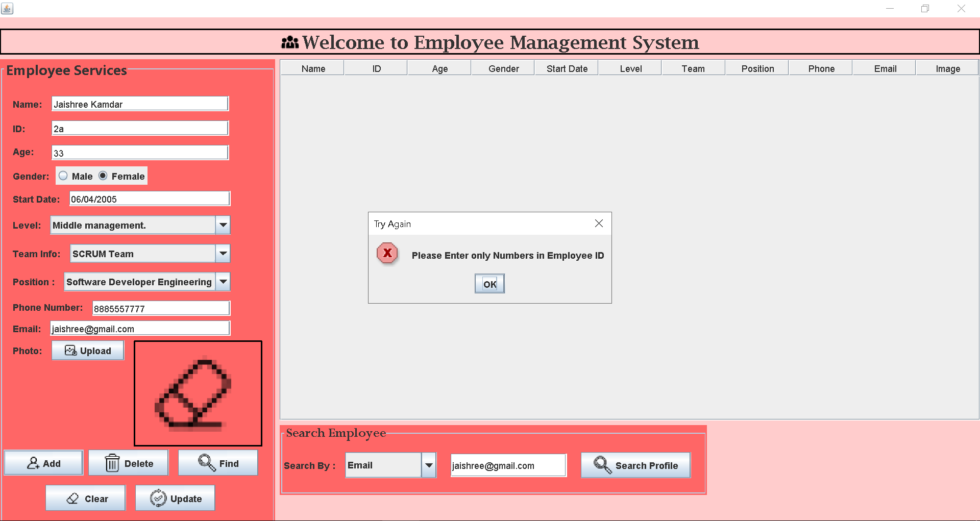The image size is (980, 521).
Task: Click the Email column header
Action: click(x=885, y=68)
